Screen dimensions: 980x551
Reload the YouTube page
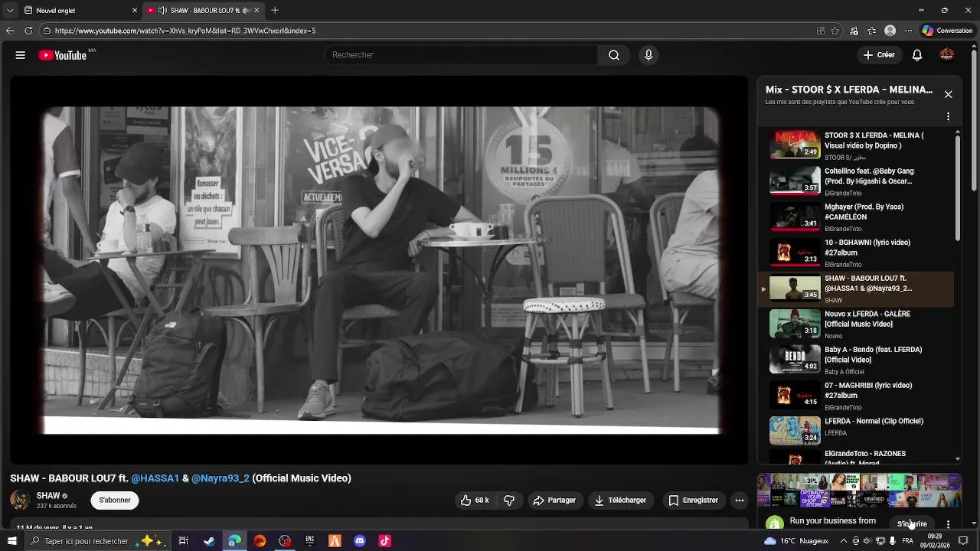click(28, 31)
